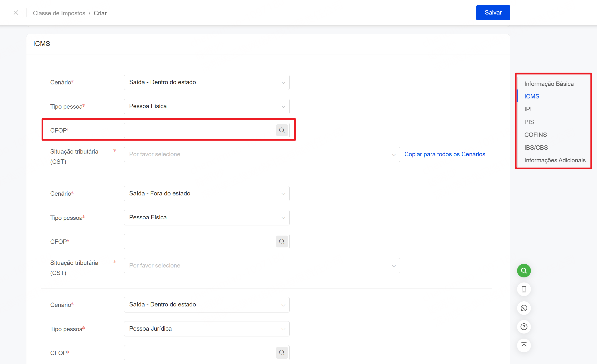Open the first 'Situação tributária (CST)' select
The width and height of the screenshot is (597, 364).
[x=262, y=154]
